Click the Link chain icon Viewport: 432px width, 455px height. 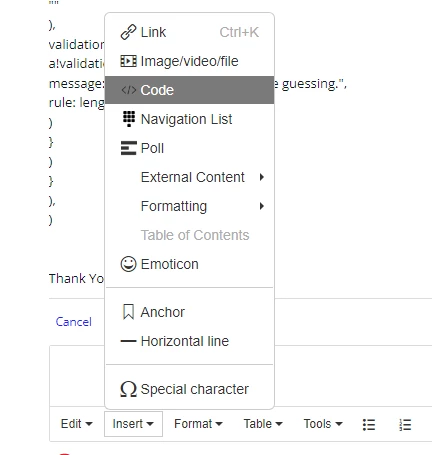click(x=128, y=32)
